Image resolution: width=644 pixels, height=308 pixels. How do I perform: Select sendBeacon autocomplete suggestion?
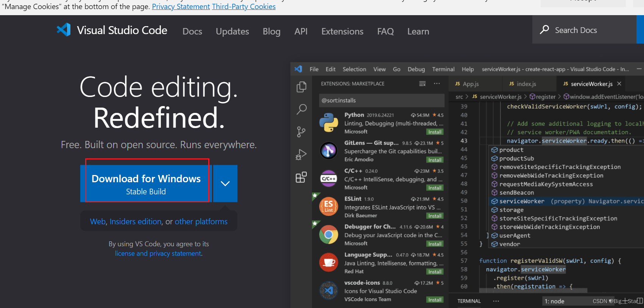[x=566, y=192]
